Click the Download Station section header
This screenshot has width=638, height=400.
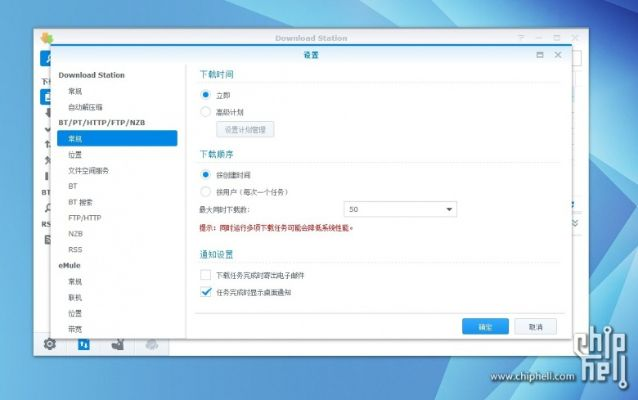[92, 75]
